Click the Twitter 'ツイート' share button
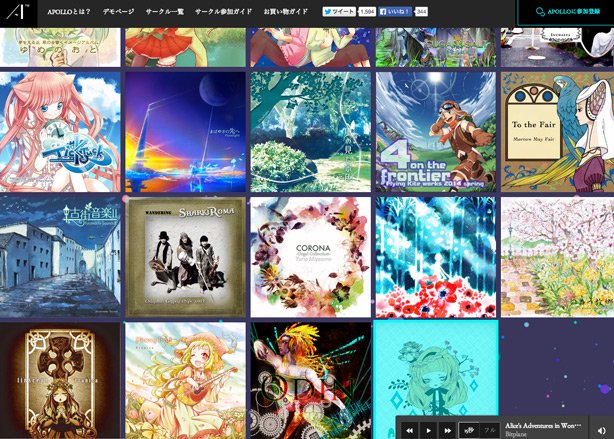The image size is (614, 439). point(339,12)
